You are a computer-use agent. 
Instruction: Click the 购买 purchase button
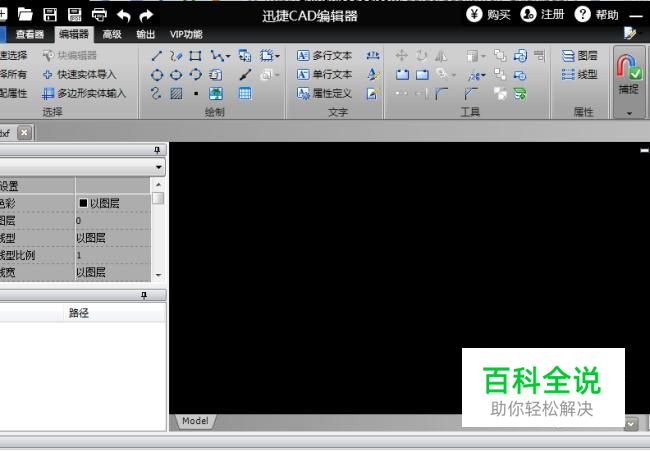[x=488, y=15]
